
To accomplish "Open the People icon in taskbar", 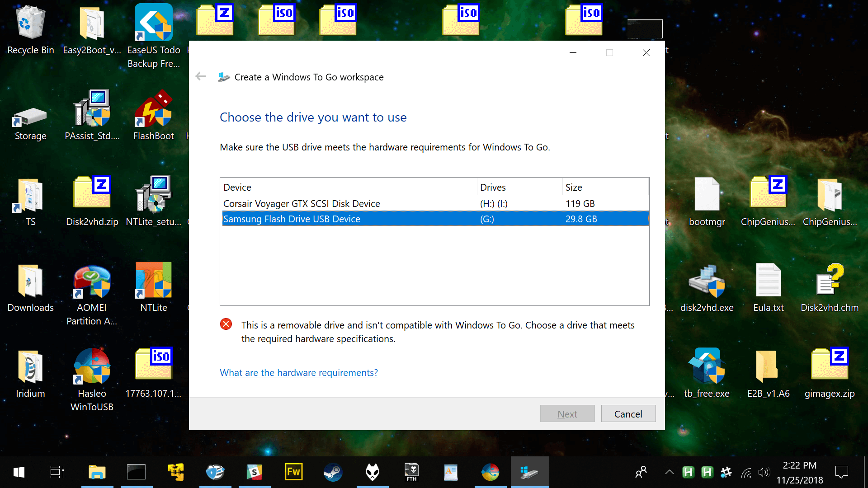I will point(641,472).
